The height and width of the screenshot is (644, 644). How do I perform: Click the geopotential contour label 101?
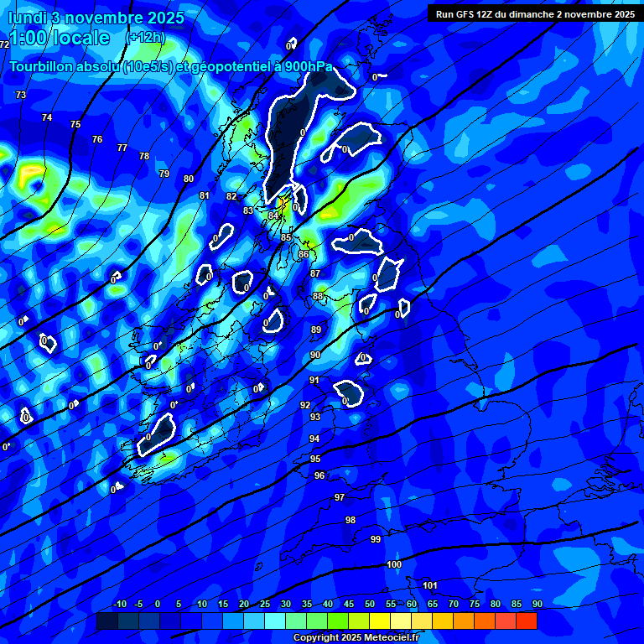[430, 585]
